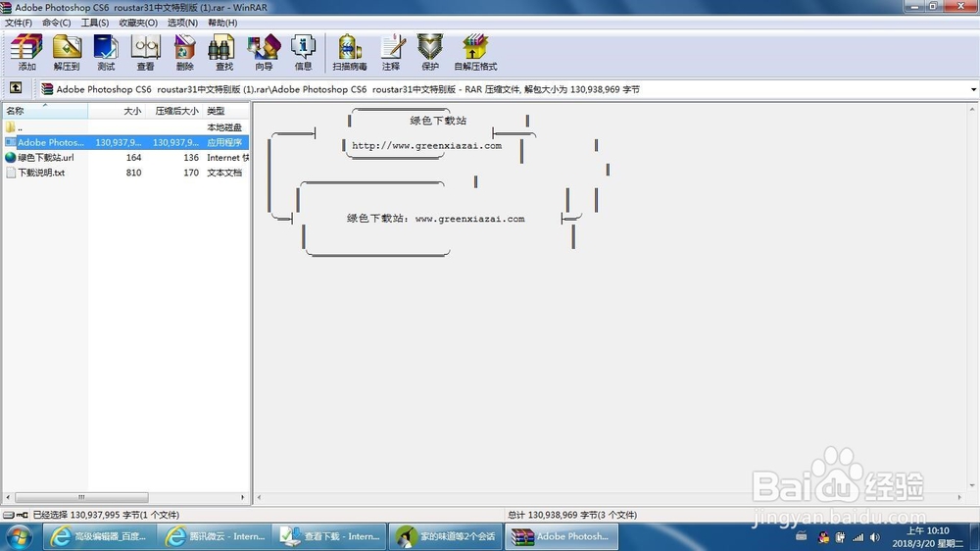Open the 收藏夹(O) menu
Screen dimensions: 980x551
click(138, 23)
